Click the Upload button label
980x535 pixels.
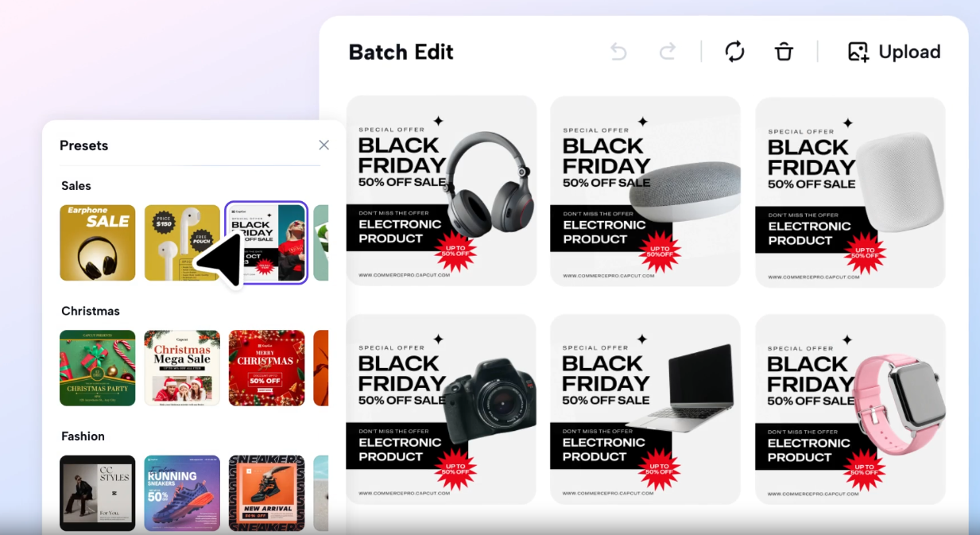tap(909, 52)
